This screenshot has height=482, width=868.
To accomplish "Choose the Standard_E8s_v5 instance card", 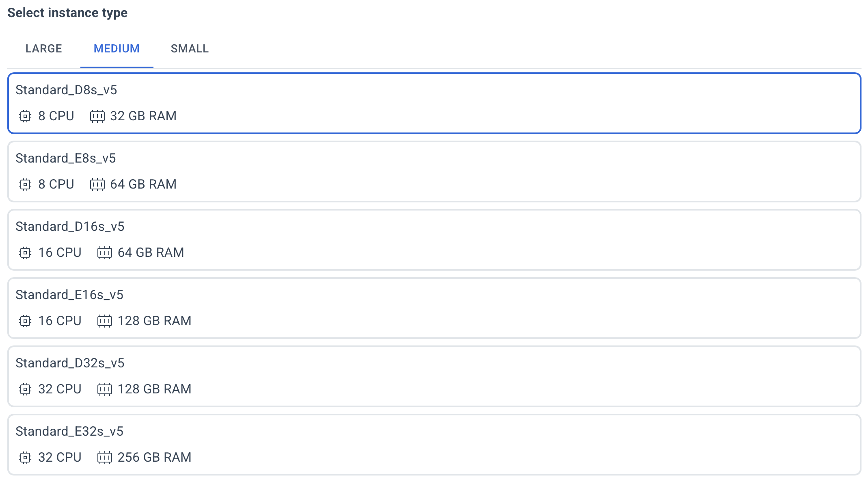I will (x=434, y=172).
